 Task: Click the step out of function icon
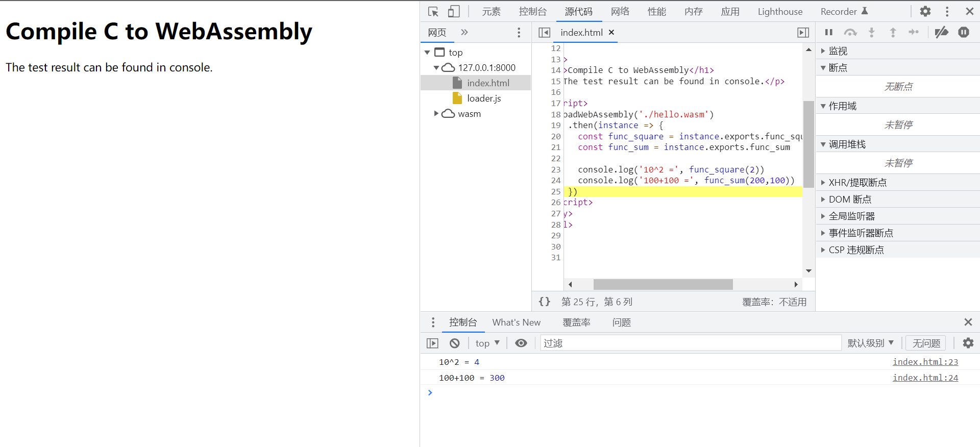click(893, 32)
